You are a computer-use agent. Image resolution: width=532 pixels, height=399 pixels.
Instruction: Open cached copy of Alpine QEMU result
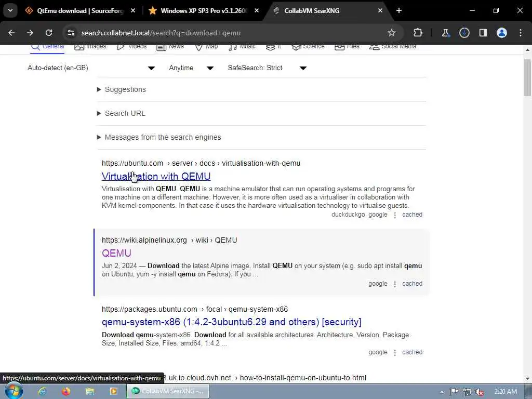tap(412, 284)
